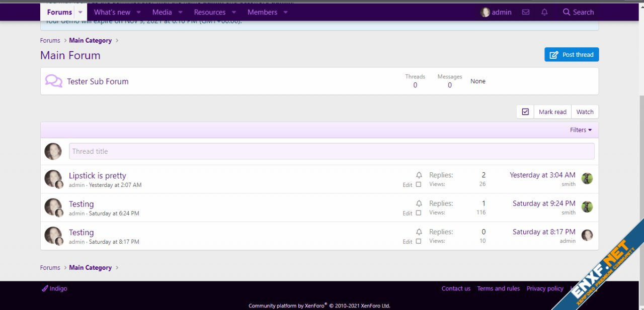Open the inbox envelope icon
The image size is (644, 310).
(x=526, y=12)
